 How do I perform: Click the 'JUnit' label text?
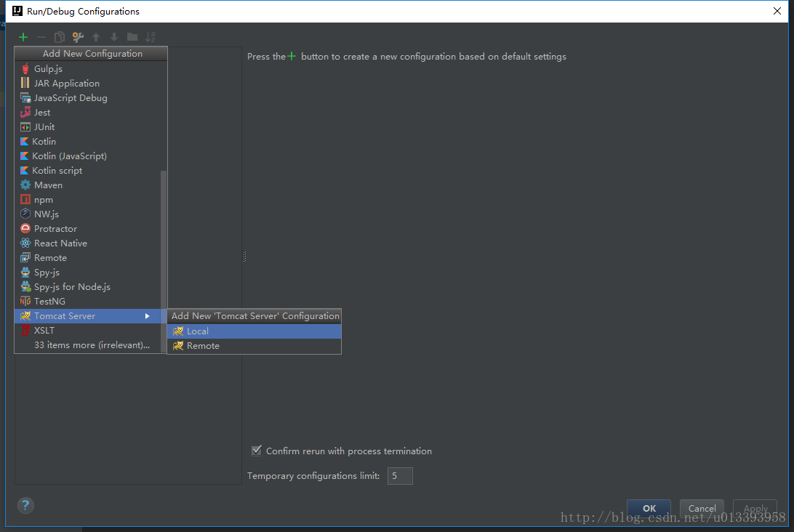[x=44, y=127]
